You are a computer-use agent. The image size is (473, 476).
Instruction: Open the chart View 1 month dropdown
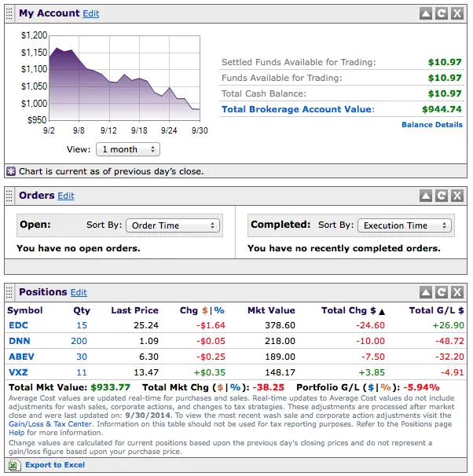128,149
